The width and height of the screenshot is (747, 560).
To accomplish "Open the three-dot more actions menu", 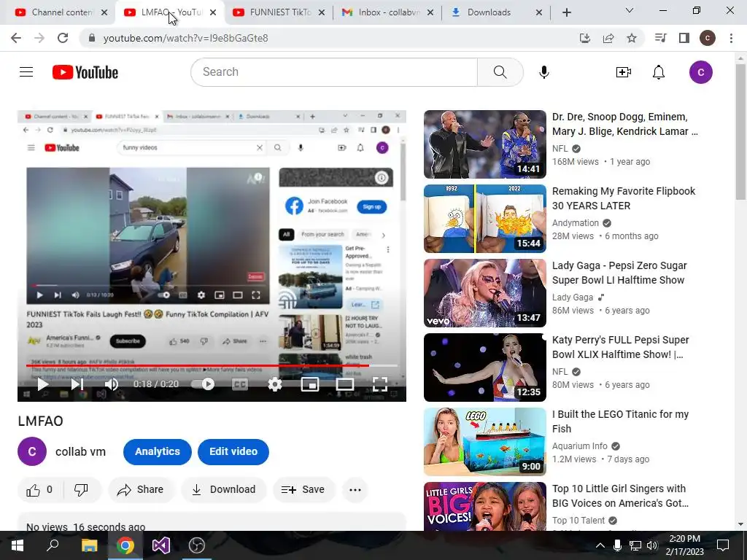I will tap(355, 489).
